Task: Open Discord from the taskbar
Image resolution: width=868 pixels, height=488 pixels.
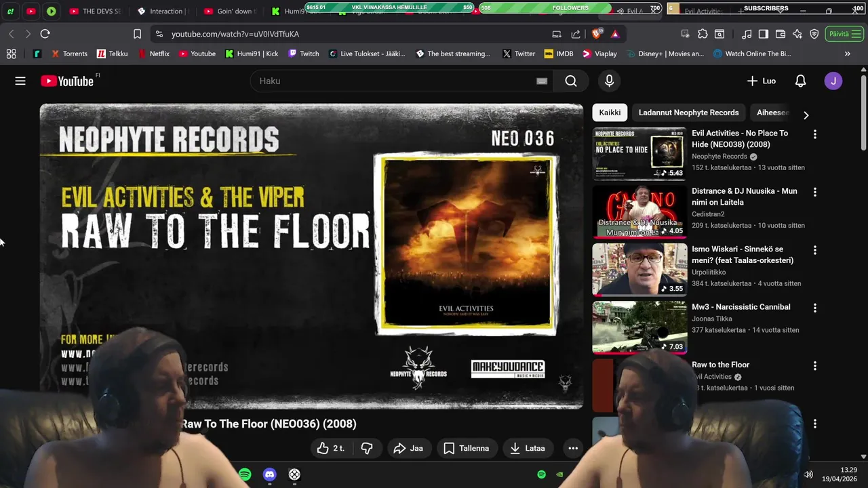Action: (270, 474)
